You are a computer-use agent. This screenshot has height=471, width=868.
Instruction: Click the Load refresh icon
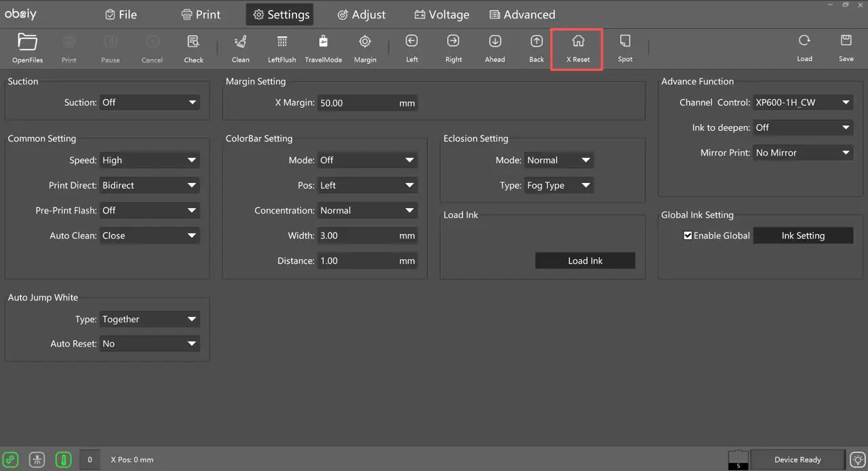pyautogui.click(x=804, y=41)
